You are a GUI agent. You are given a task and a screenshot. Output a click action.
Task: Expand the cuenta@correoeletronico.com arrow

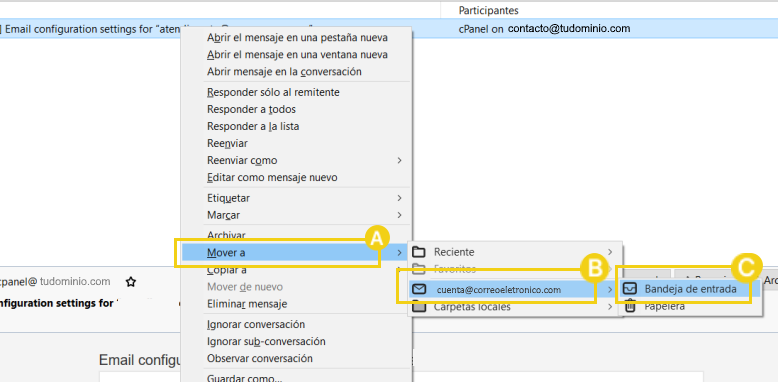610,289
